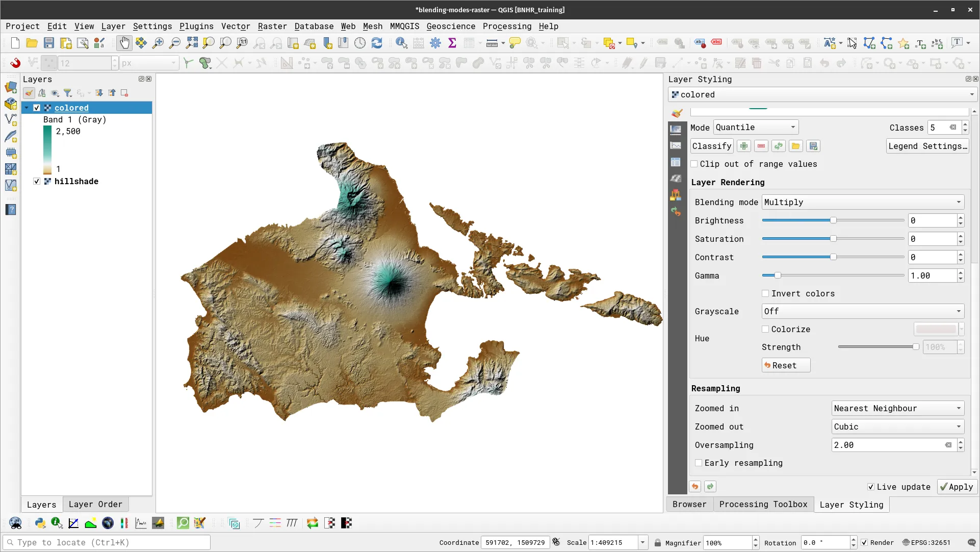Image resolution: width=980 pixels, height=552 pixels.
Task: Open the Blending mode dropdown set to Multiply
Action: click(862, 202)
